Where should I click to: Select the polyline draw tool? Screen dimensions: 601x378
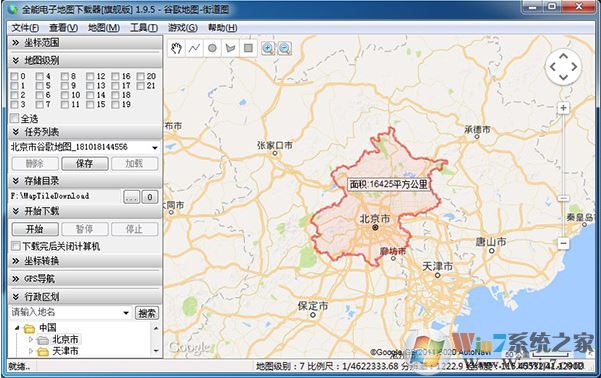194,48
